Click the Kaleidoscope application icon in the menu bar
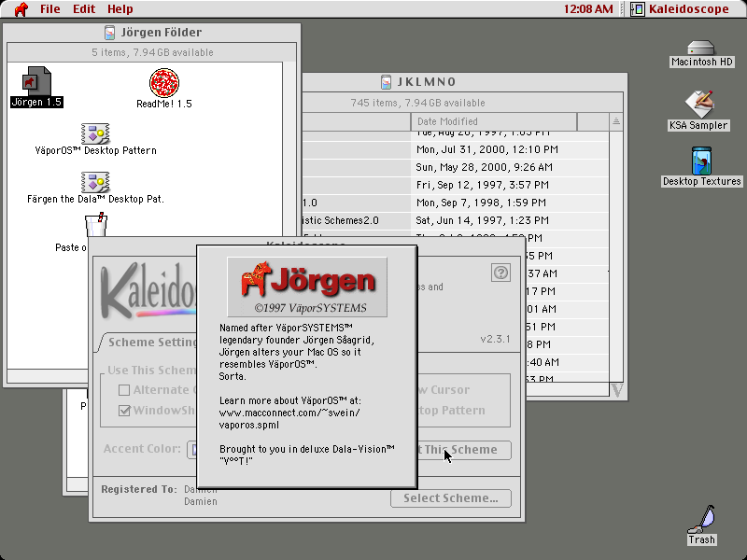 click(x=638, y=9)
